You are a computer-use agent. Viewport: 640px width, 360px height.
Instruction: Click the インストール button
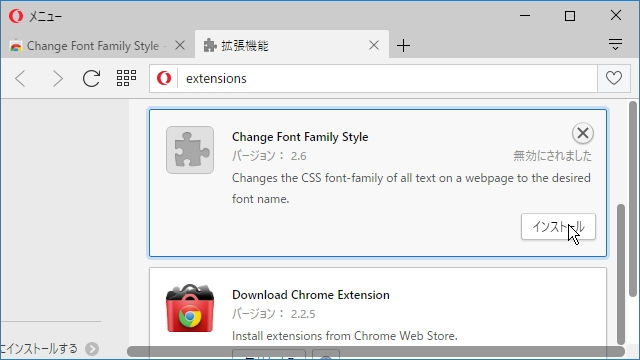click(558, 227)
